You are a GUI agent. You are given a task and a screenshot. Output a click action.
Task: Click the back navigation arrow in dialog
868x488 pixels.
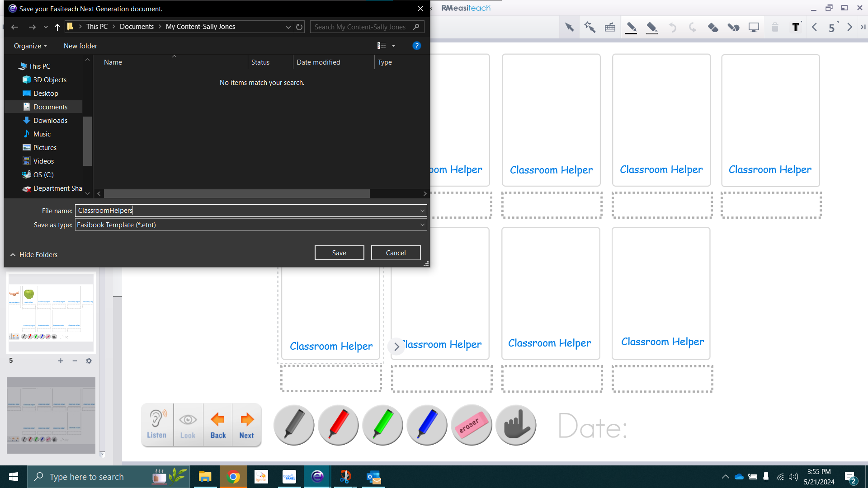click(14, 27)
